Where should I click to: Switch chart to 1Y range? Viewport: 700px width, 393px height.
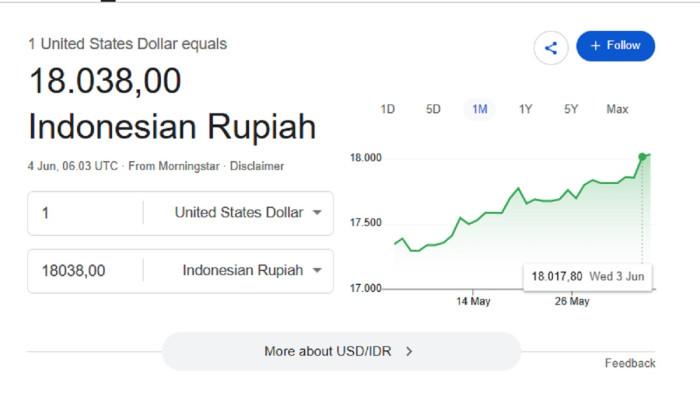(525, 109)
